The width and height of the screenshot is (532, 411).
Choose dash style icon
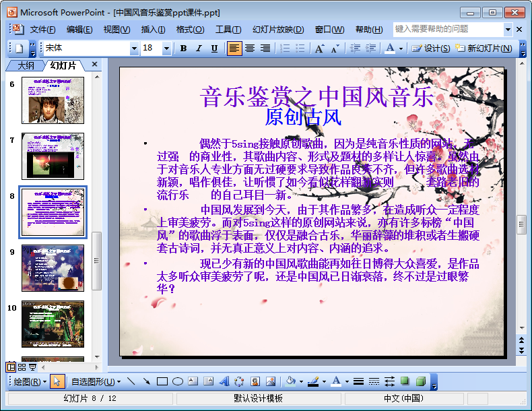(x=374, y=382)
